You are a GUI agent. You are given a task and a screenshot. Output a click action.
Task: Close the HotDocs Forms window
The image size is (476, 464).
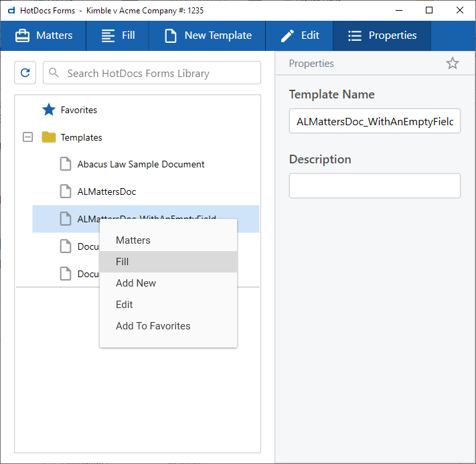tap(460, 10)
